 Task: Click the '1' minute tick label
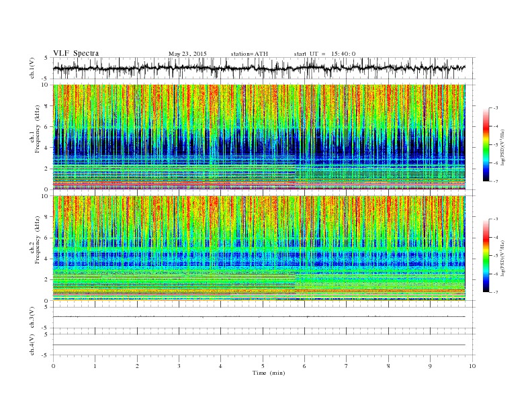(x=95, y=366)
